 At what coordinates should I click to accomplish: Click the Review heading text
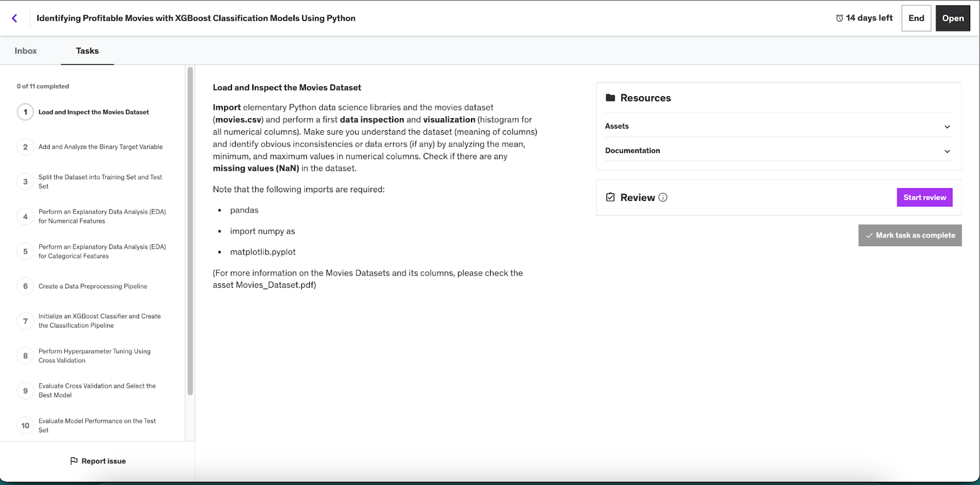coord(638,197)
